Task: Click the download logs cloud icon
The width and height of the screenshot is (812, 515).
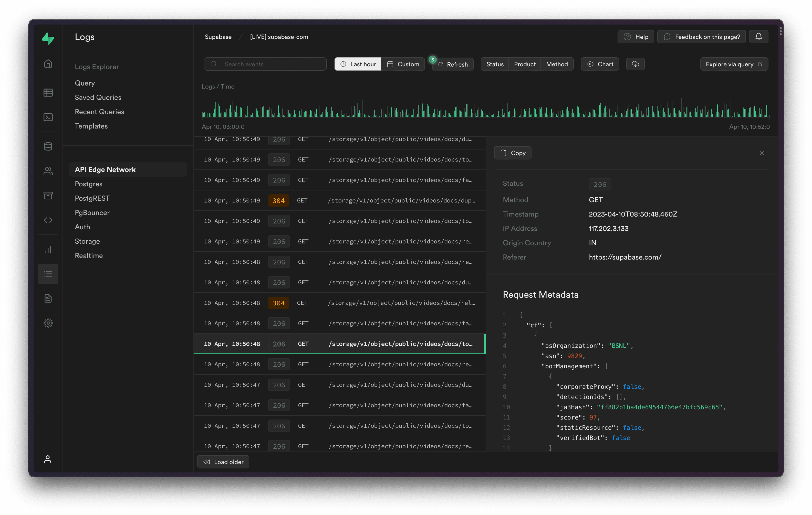Action: coord(635,64)
